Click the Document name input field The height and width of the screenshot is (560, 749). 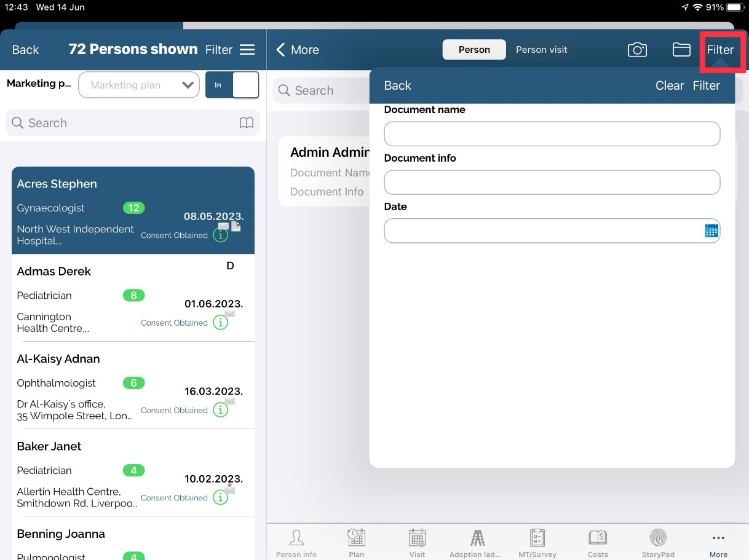552,134
